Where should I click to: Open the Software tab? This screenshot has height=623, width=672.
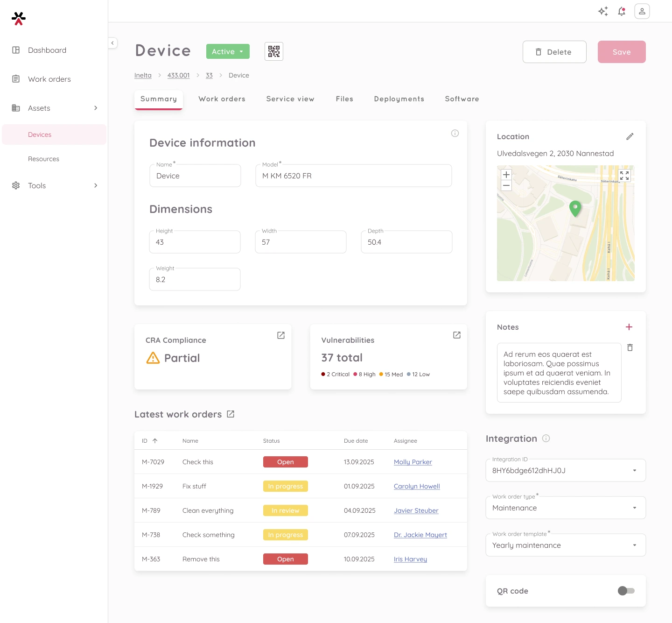[x=462, y=99]
